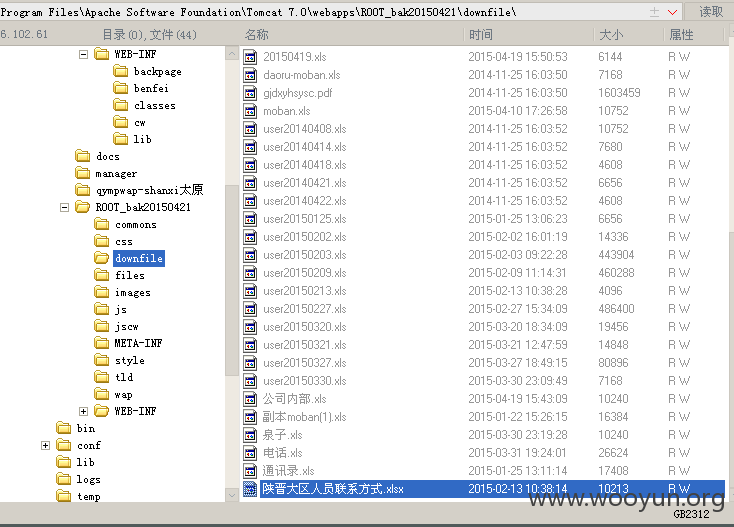Select the manager folder icon
This screenshot has height=527, width=734.
pyautogui.click(x=82, y=173)
